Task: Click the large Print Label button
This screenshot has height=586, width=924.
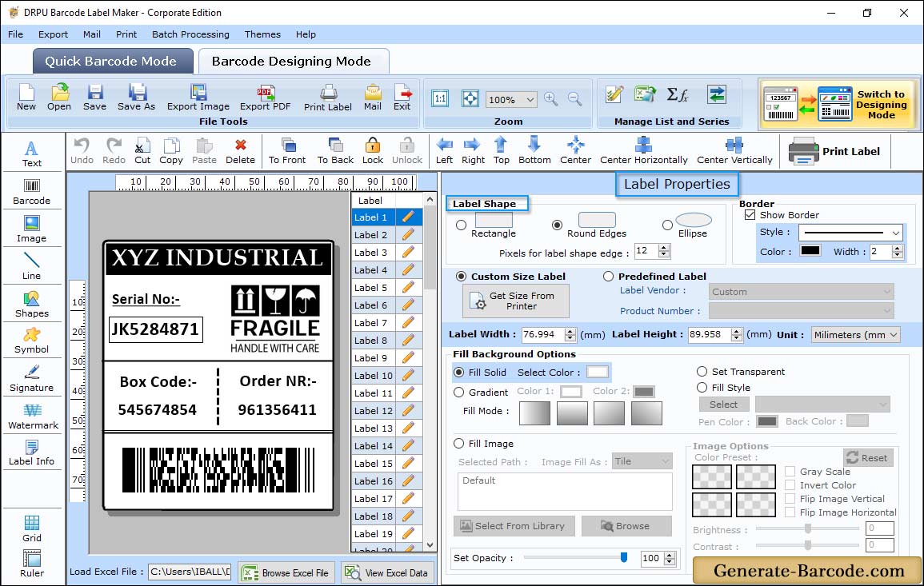Action: point(835,151)
